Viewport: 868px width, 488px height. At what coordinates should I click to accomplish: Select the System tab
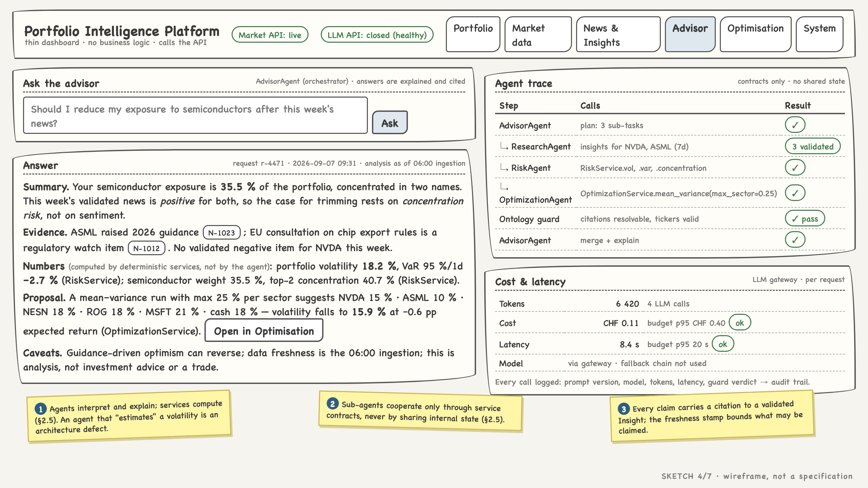tap(819, 34)
